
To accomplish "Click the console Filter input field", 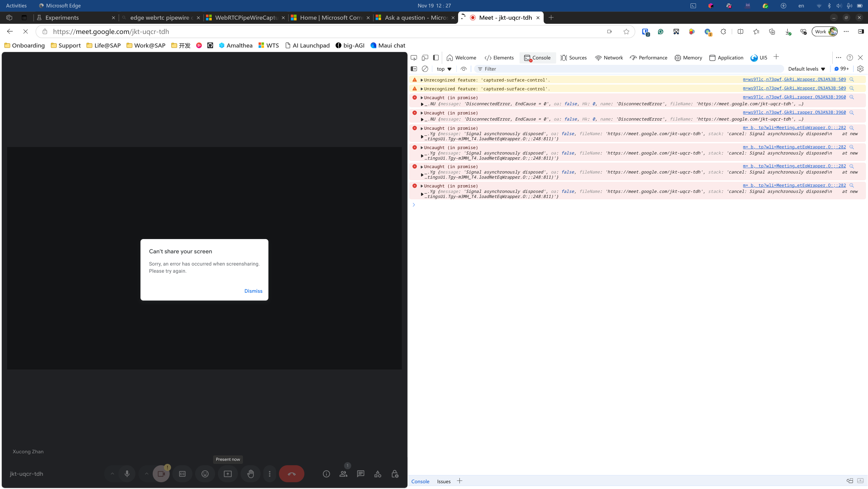I will (x=629, y=69).
